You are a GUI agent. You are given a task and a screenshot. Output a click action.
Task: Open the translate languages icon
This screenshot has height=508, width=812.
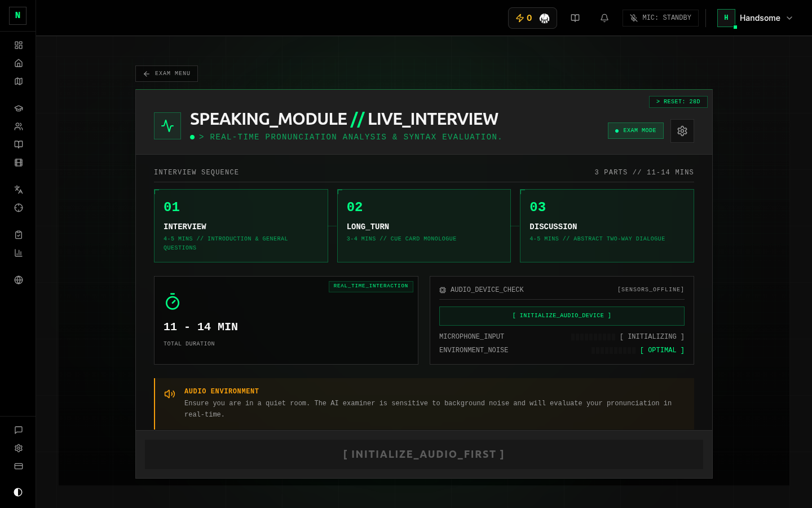click(19, 190)
